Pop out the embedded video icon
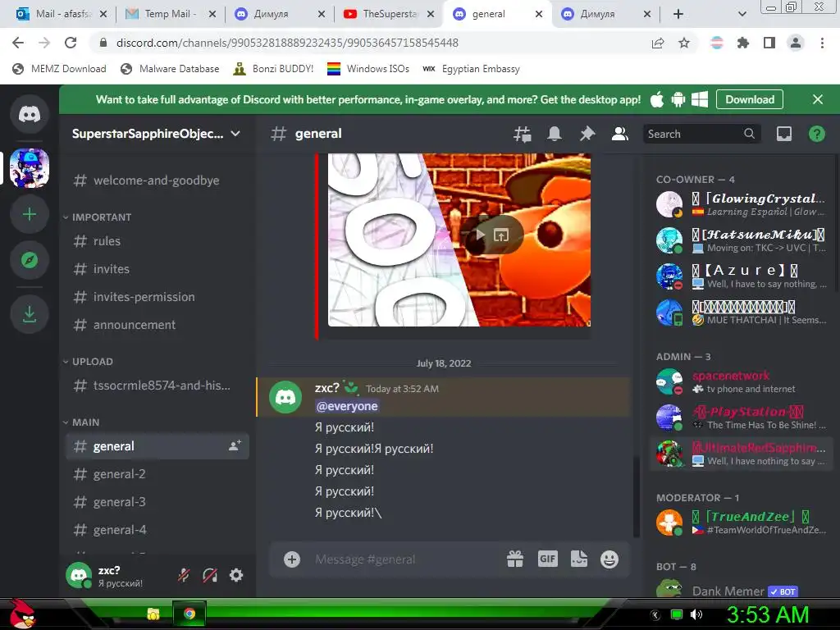Screen dimensions: 840x630 point(501,235)
